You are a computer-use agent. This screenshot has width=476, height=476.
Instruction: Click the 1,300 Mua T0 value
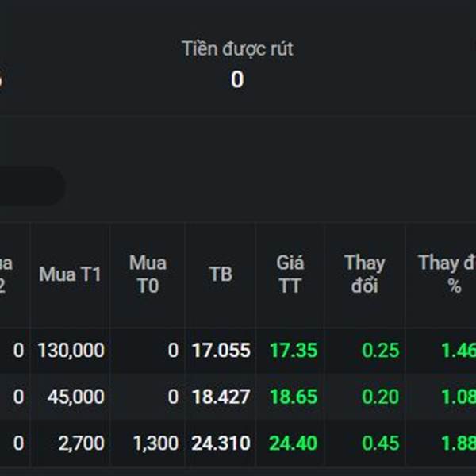(x=155, y=443)
